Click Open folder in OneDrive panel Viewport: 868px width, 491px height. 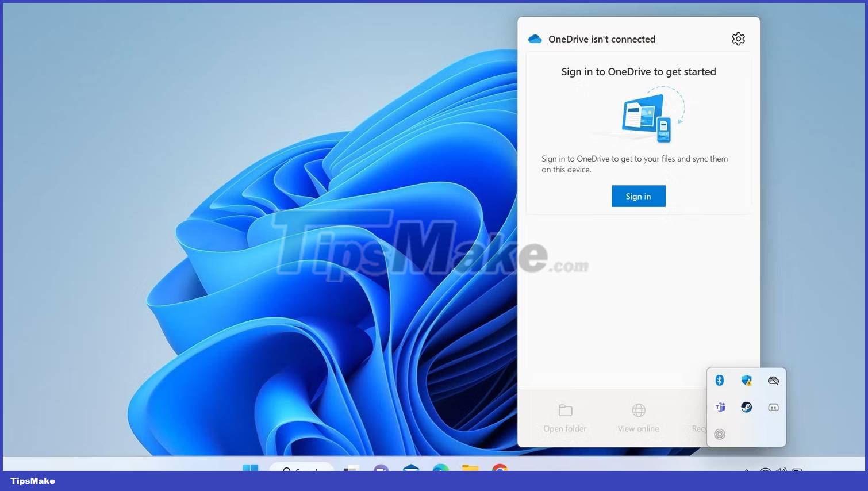click(565, 418)
